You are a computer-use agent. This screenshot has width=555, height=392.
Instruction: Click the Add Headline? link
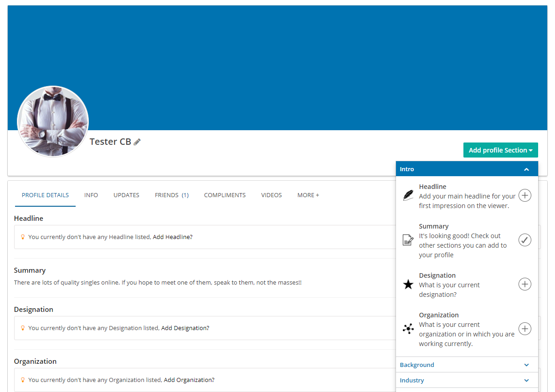click(173, 237)
